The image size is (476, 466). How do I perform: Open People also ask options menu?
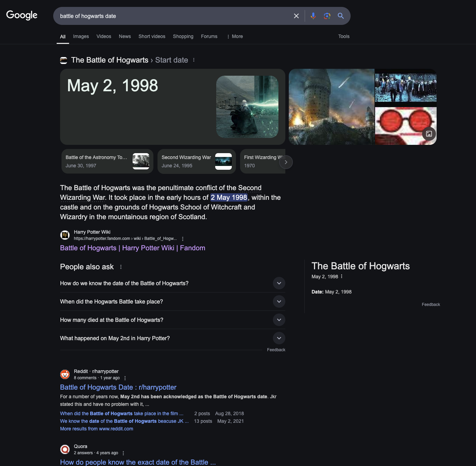pos(121,267)
